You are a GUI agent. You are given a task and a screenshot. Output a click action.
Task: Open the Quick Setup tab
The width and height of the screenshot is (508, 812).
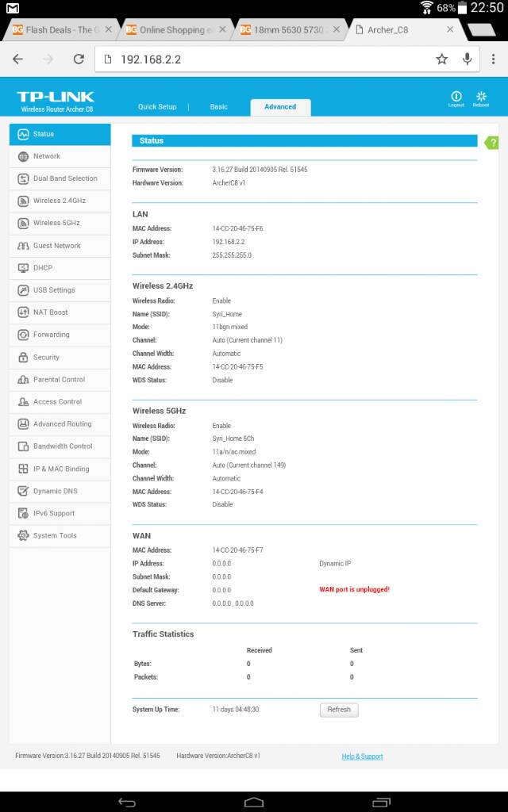coord(157,107)
